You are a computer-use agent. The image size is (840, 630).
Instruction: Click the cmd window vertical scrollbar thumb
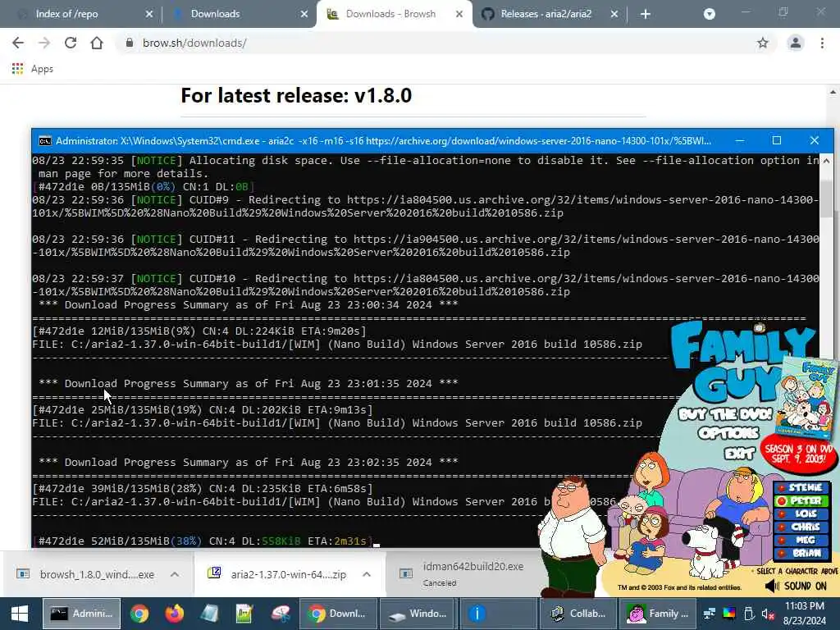click(827, 199)
